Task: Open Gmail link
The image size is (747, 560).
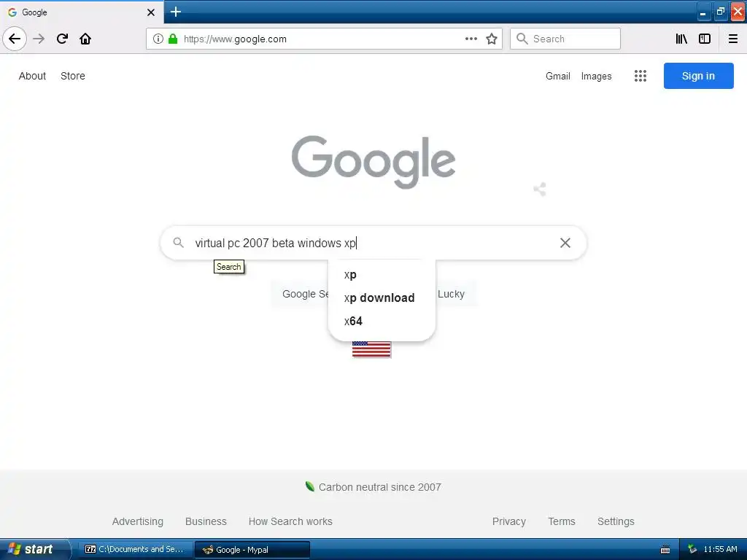Action: click(x=558, y=76)
